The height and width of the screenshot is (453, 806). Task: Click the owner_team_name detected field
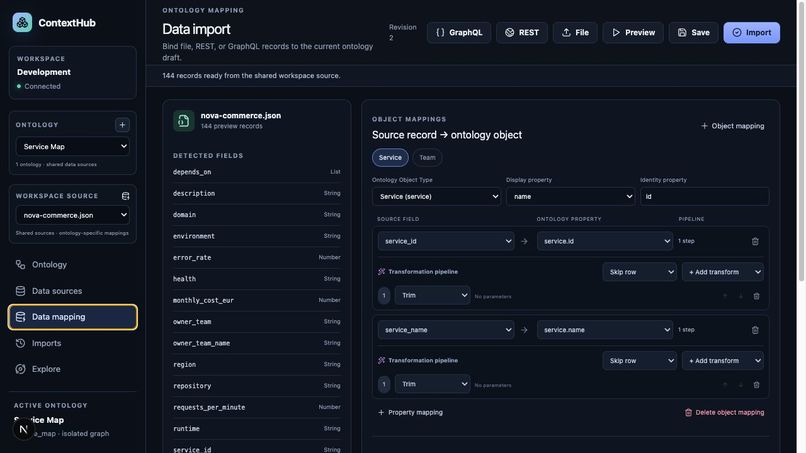pyautogui.click(x=257, y=343)
